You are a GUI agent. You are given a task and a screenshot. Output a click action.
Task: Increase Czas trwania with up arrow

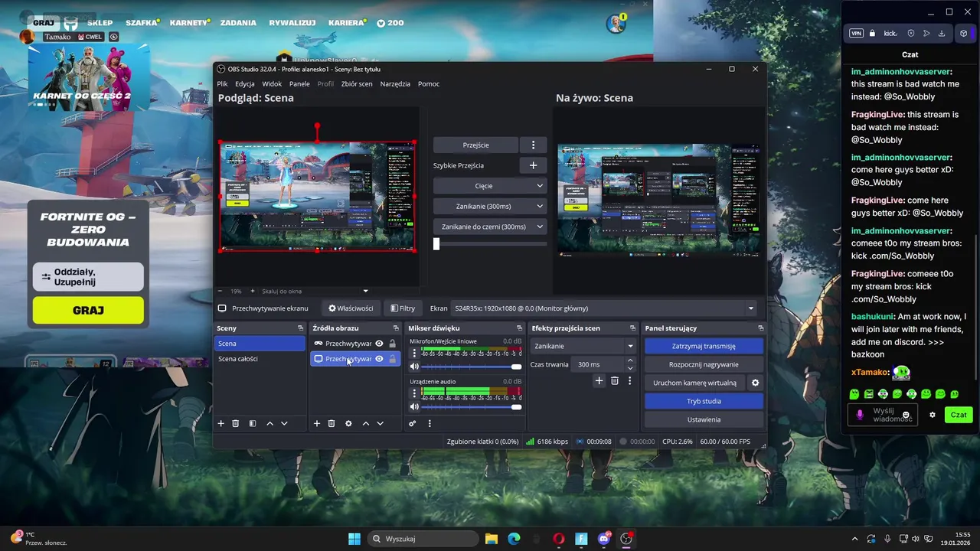(x=630, y=360)
